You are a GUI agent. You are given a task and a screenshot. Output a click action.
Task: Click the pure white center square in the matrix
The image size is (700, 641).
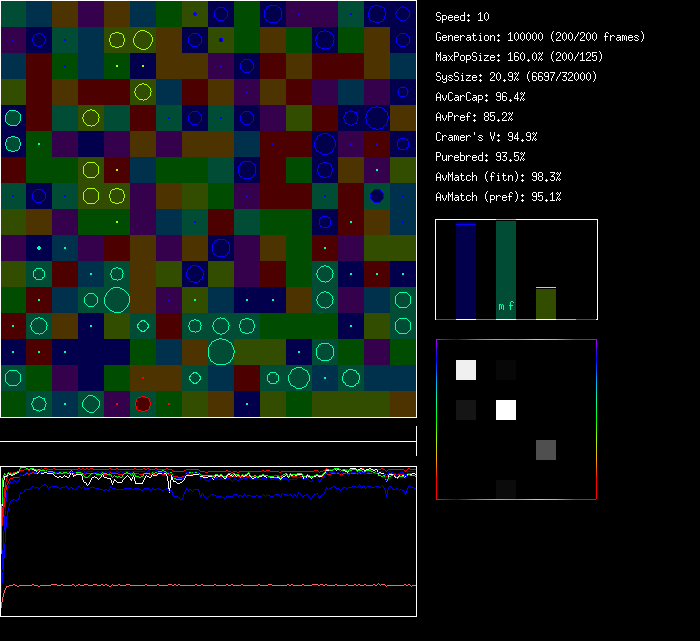tap(506, 410)
